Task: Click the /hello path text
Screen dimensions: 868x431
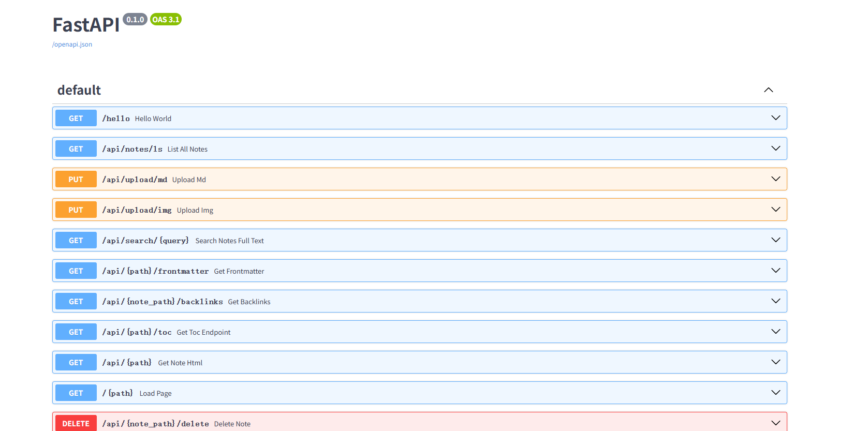Action: (x=116, y=118)
